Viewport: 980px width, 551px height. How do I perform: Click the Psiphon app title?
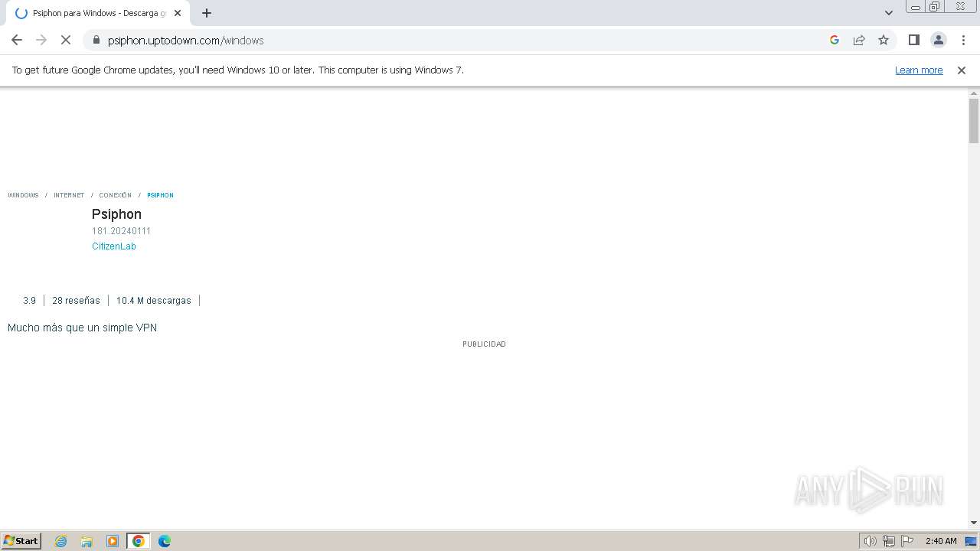pyautogui.click(x=116, y=214)
